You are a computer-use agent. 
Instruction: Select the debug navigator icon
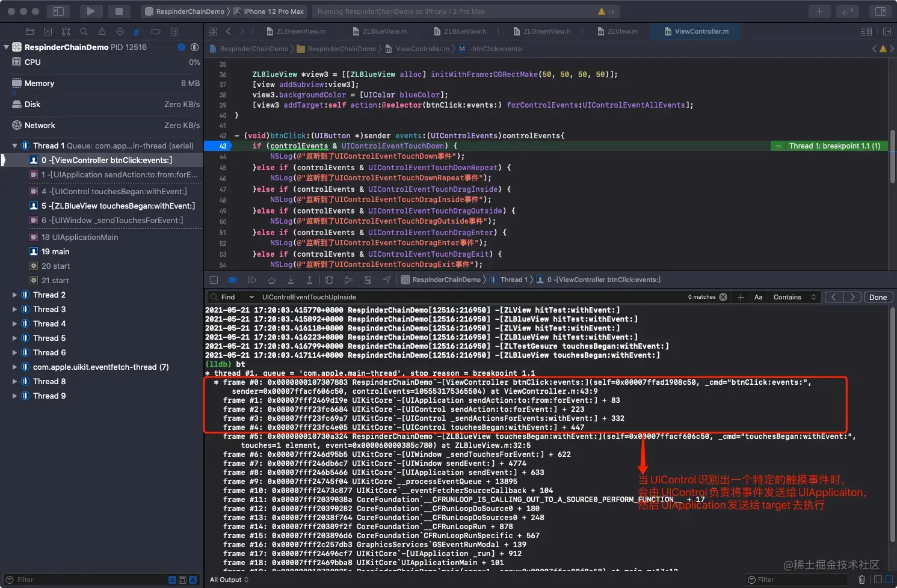[x=137, y=31]
